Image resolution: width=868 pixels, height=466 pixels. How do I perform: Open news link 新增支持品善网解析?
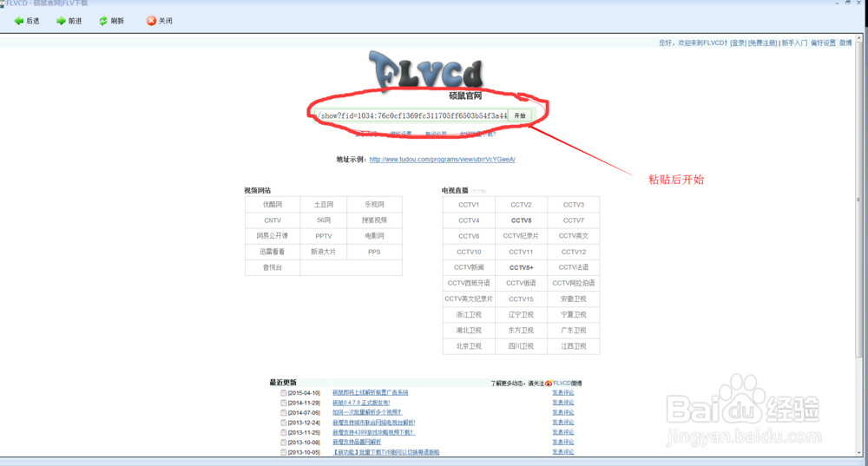coord(357,443)
